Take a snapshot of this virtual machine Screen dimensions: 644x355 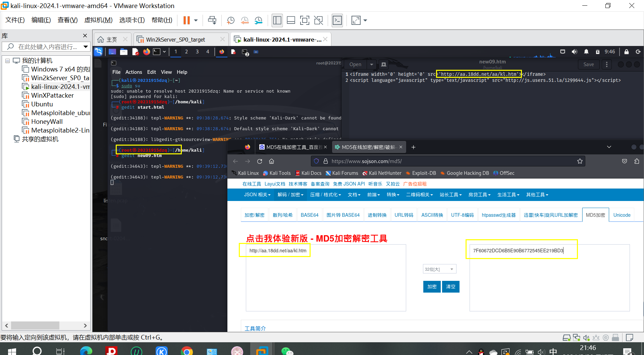coord(231,20)
